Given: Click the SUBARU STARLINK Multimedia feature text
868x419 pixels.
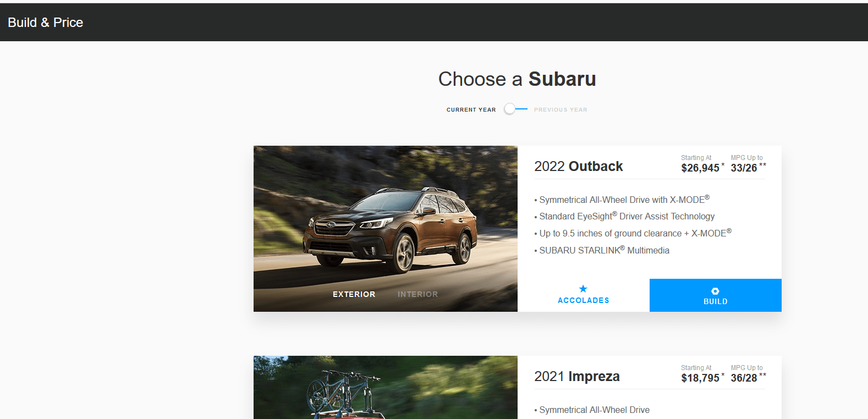Looking at the screenshot, I should tap(604, 250).
